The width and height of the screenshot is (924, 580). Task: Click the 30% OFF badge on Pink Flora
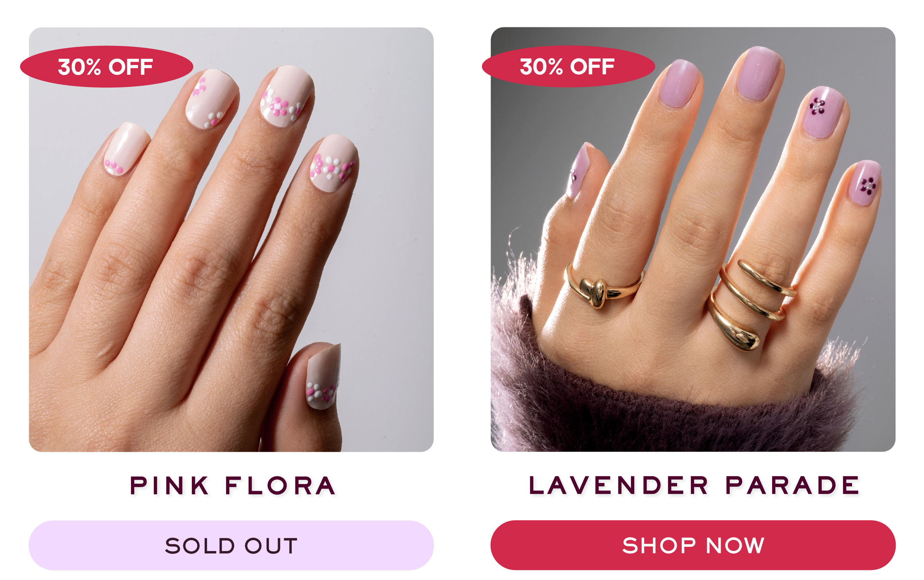pos(107,67)
